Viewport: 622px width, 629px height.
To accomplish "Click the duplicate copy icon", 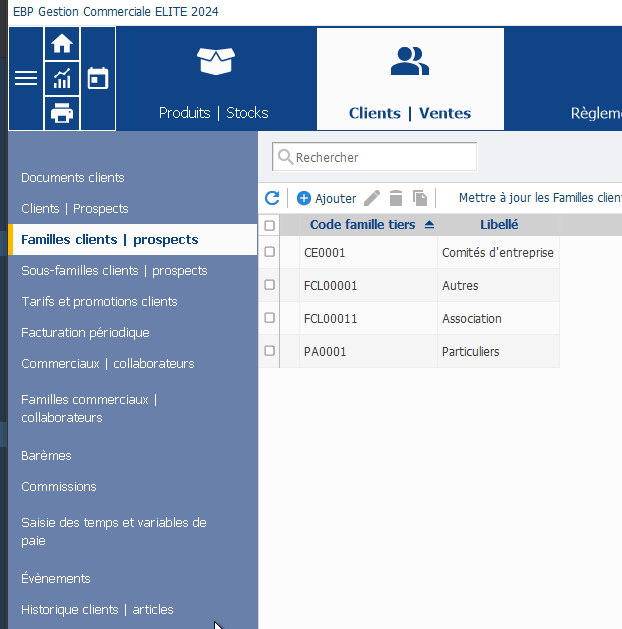I will click(420, 198).
